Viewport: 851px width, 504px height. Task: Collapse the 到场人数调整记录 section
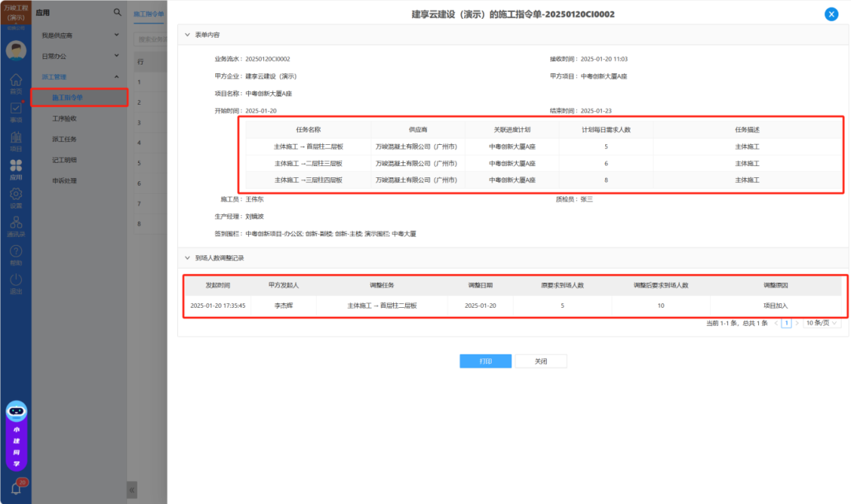(x=188, y=258)
